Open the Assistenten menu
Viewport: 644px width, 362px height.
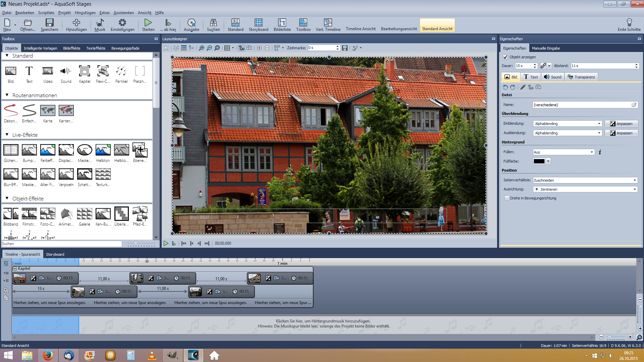(123, 13)
